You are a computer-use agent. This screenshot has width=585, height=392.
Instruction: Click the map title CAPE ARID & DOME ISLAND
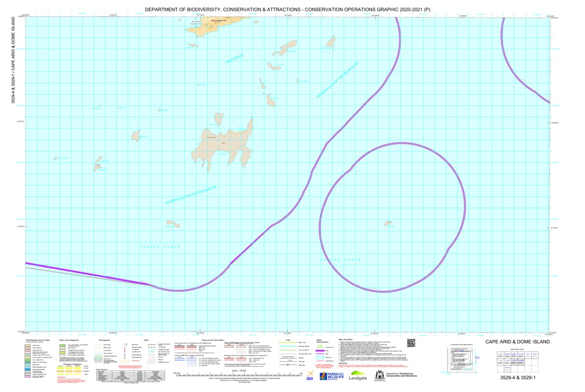coord(518,341)
